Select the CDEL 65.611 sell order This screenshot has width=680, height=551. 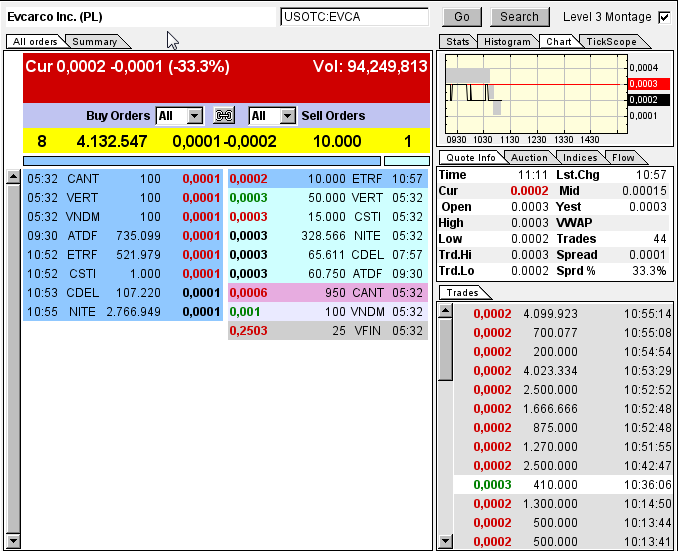328,255
